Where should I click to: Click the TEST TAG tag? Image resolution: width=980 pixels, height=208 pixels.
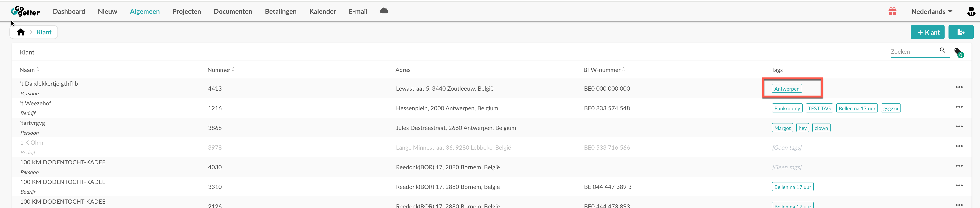pos(819,108)
